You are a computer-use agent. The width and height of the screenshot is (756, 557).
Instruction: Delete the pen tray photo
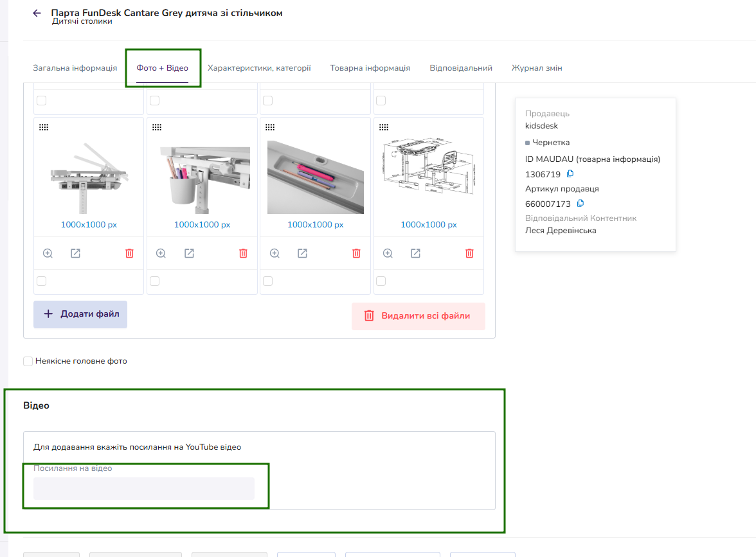coord(356,253)
